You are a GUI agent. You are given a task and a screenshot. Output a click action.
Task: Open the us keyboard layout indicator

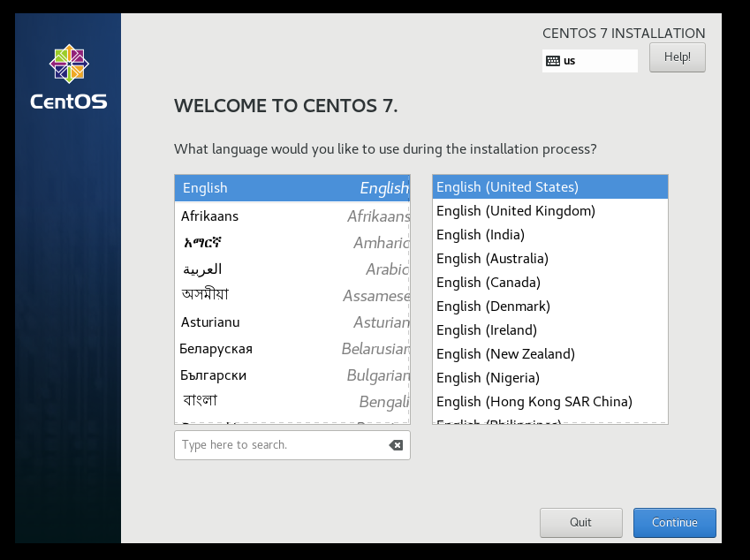[590, 61]
